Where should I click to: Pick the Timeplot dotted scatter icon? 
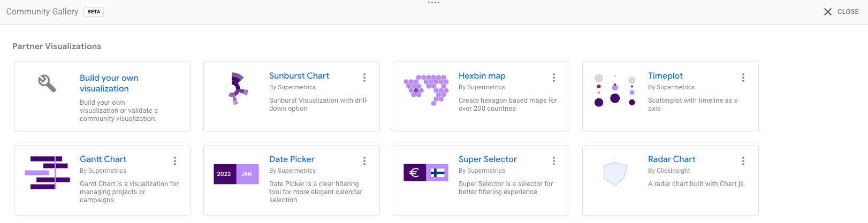[615, 90]
